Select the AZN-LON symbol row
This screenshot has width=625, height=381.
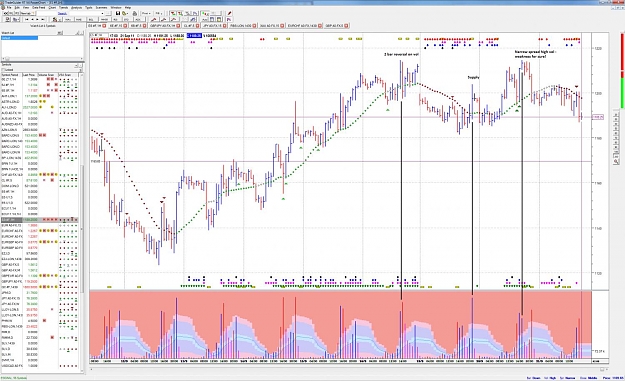click(40, 130)
